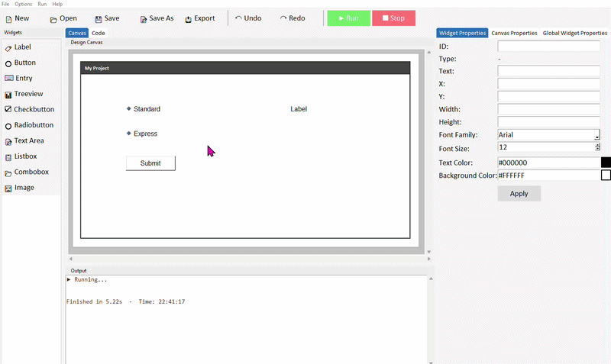Select the Image widget icon

pyautogui.click(x=8, y=188)
